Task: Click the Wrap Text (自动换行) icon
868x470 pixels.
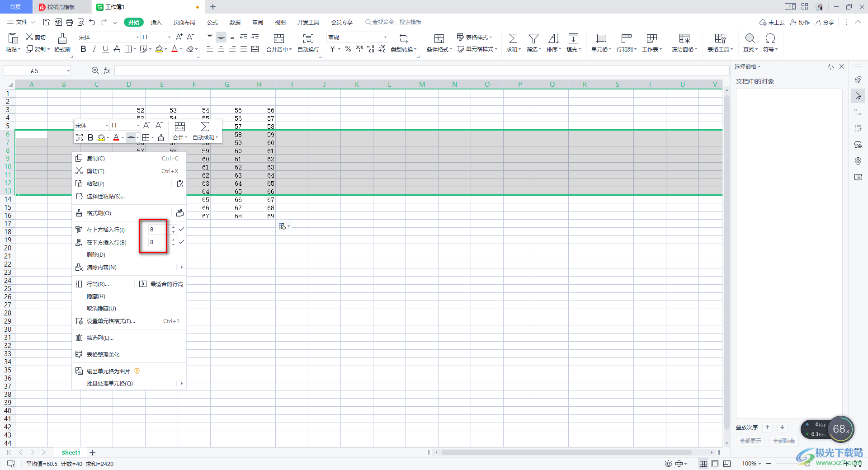Action: [x=308, y=38]
